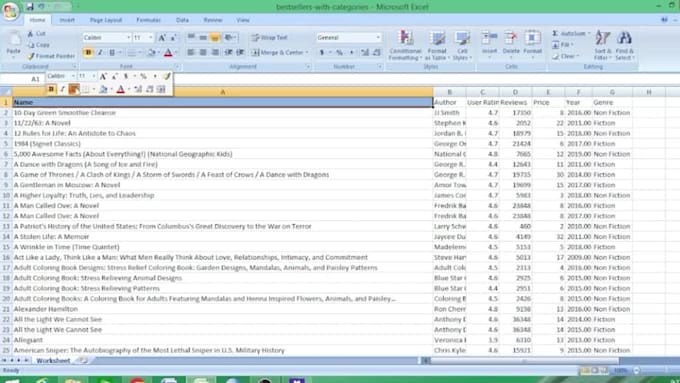680x383 pixels.
Task: Toggle Bold in mini toolbar
Action: click(51, 89)
